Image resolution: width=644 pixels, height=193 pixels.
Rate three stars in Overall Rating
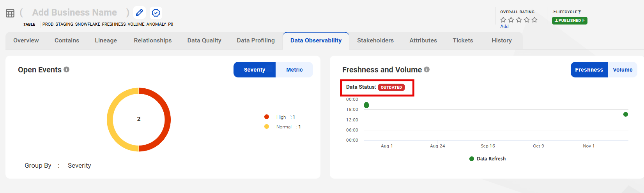click(519, 19)
